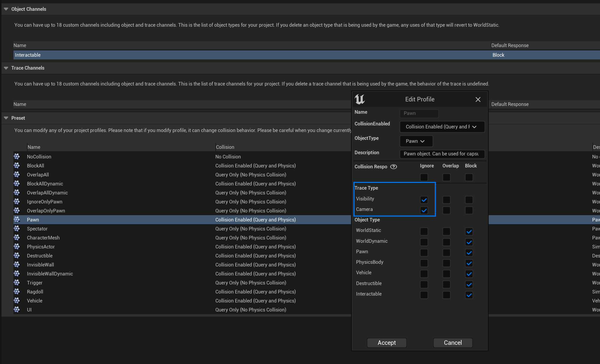Toggle the Interactable Block checkbox
The height and width of the screenshot is (364, 600).
pyautogui.click(x=469, y=295)
